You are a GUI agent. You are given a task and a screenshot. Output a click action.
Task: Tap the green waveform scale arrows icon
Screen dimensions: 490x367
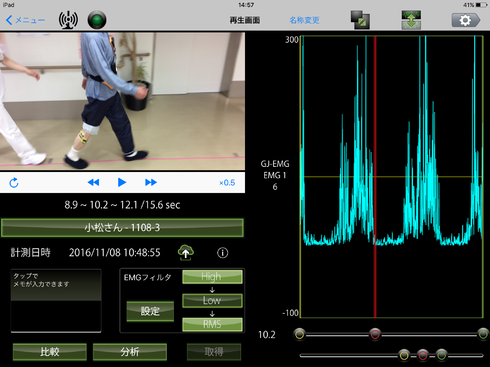411,20
